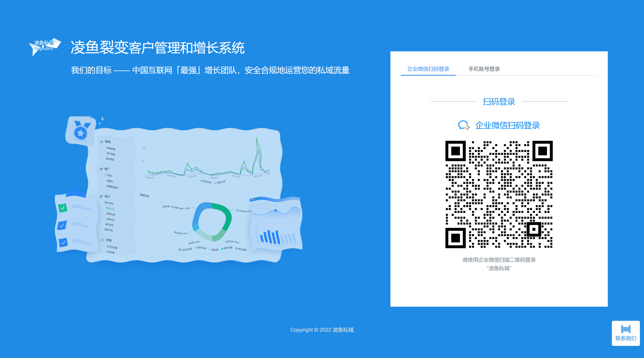Click the bottom blue checkmark box
The width and height of the screenshot is (644, 358).
[63, 242]
